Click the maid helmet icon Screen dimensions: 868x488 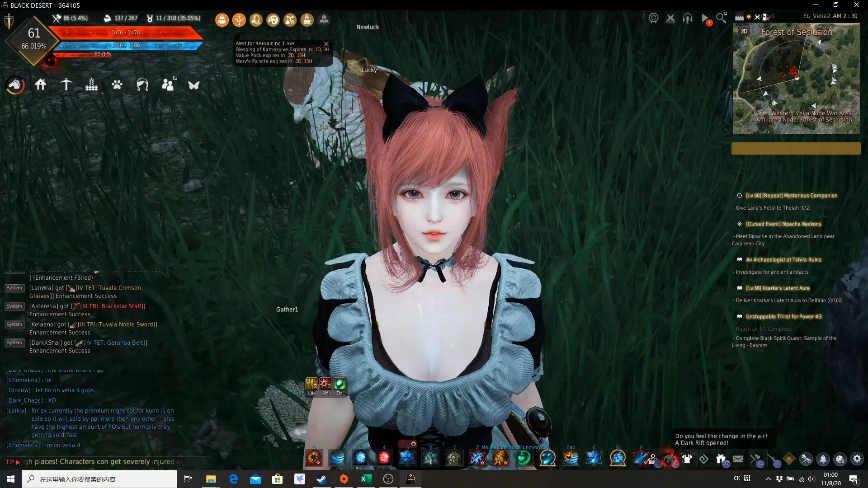coord(142,84)
